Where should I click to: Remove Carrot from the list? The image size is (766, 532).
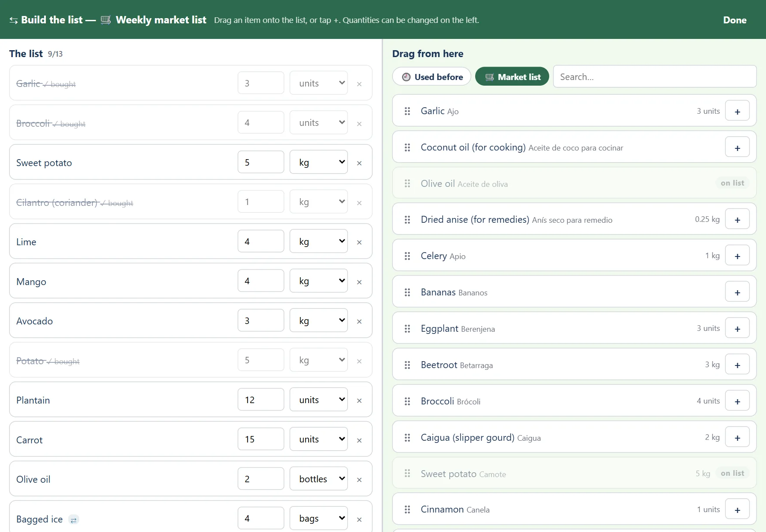click(x=359, y=440)
